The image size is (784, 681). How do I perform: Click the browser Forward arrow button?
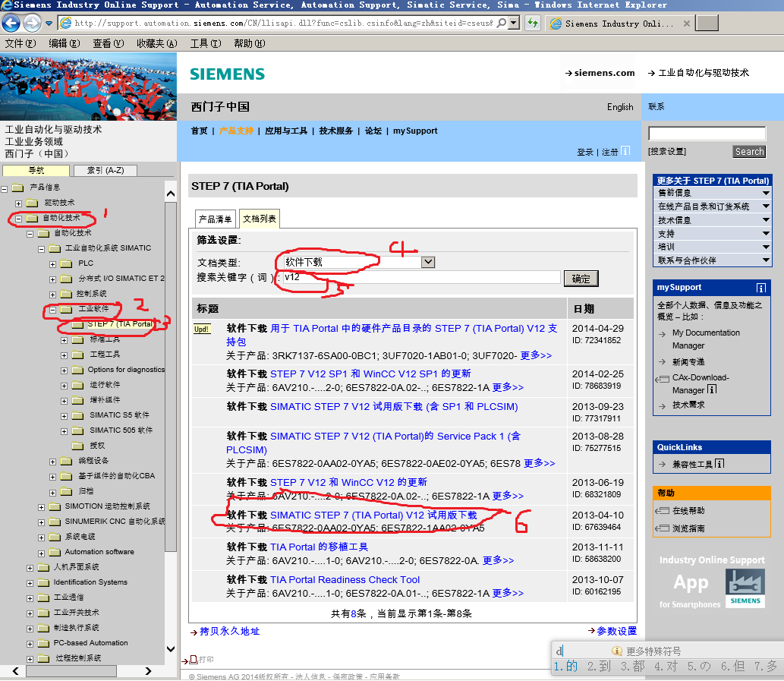33,23
